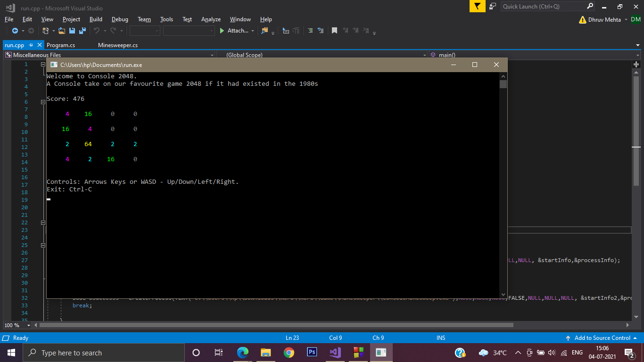Image resolution: width=644 pixels, height=362 pixels.
Task: Open the Edit menu
Action: (27, 19)
